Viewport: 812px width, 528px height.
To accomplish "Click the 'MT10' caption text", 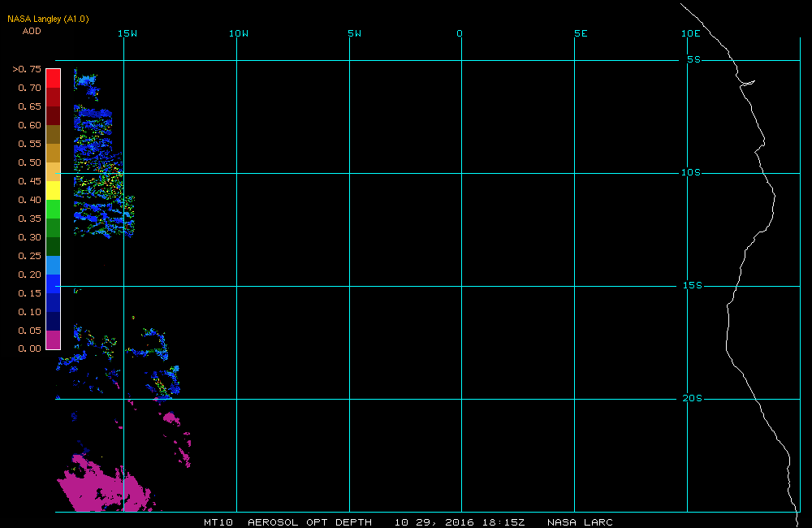I will (x=218, y=522).
